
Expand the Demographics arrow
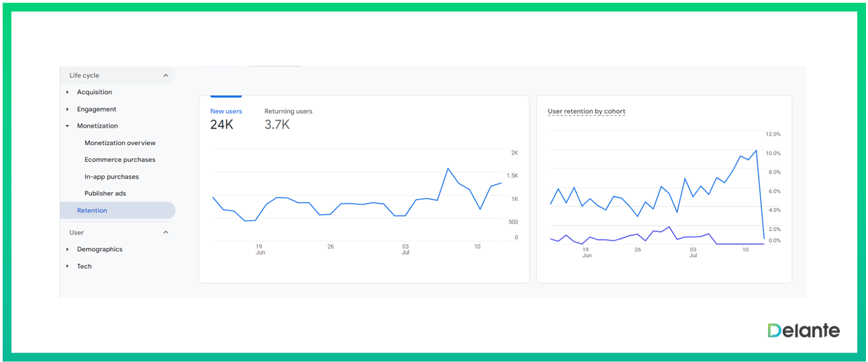pos(68,250)
